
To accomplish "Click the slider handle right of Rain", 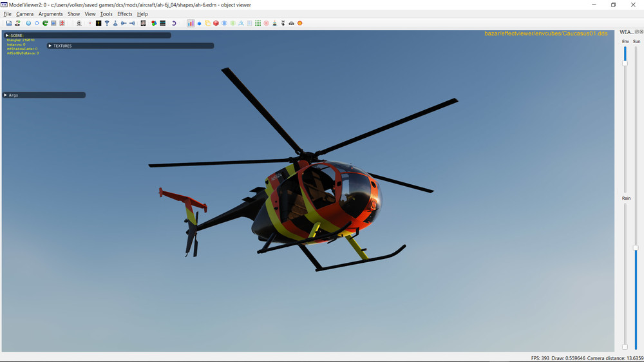I will pos(636,248).
